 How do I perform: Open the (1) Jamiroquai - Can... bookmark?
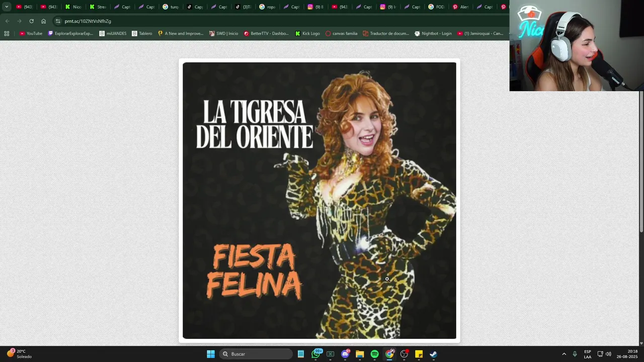click(x=480, y=34)
